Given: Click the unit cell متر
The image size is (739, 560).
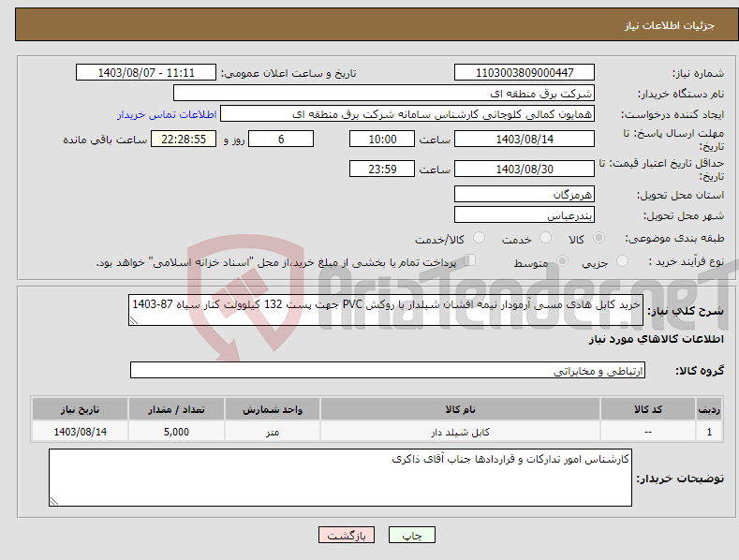Looking at the screenshot, I should tap(273, 432).
